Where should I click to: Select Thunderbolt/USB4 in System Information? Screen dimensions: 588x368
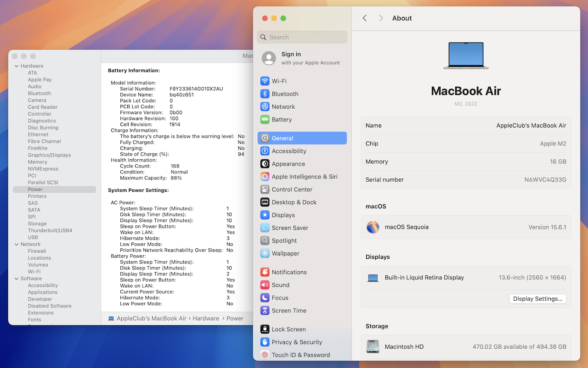50,230
